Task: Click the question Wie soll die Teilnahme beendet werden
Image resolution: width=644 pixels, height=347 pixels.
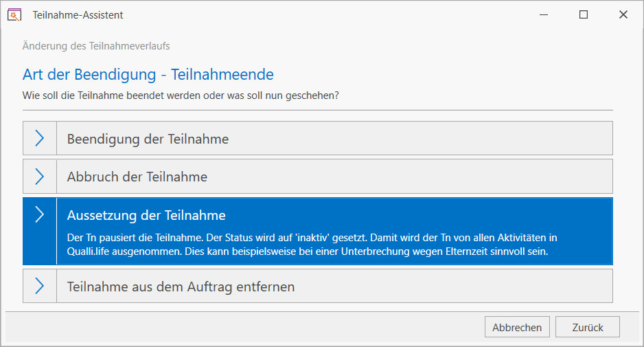Action: 181,96
